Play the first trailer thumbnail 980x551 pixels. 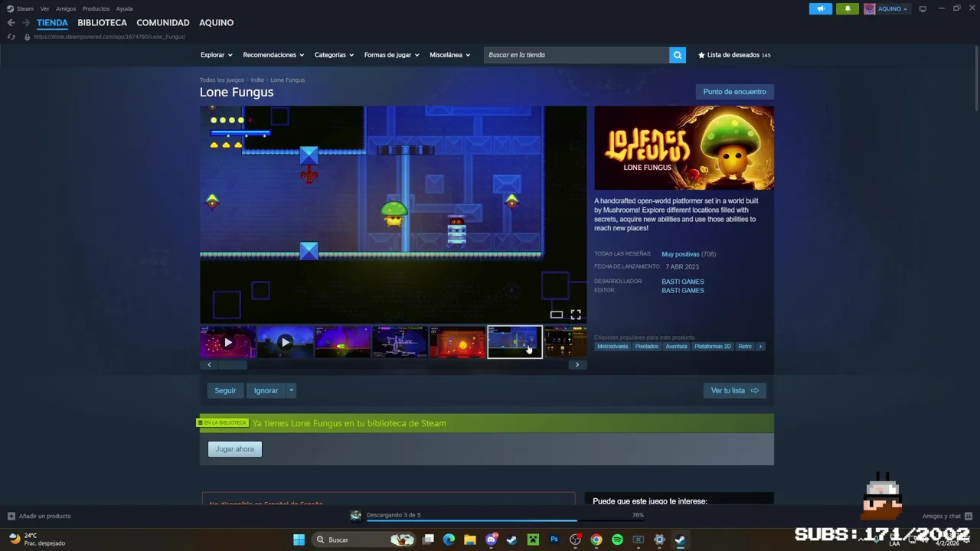tap(228, 342)
